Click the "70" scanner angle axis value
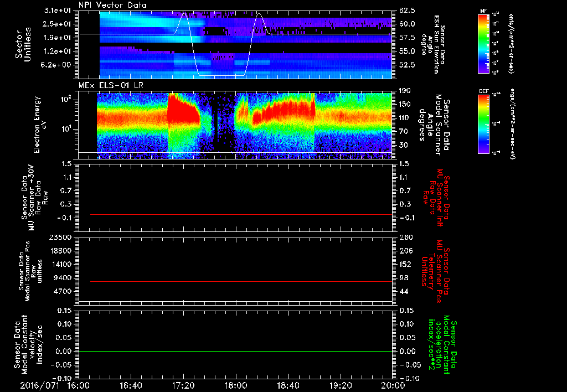Image resolution: width=567 pixels, height=392 pixels. click(404, 132)
